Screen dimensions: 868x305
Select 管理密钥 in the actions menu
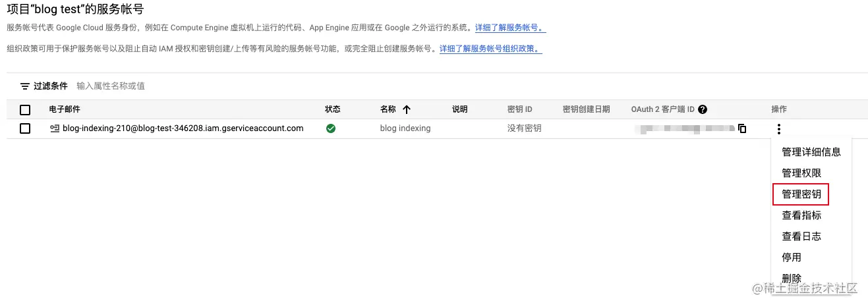[801, 194]
